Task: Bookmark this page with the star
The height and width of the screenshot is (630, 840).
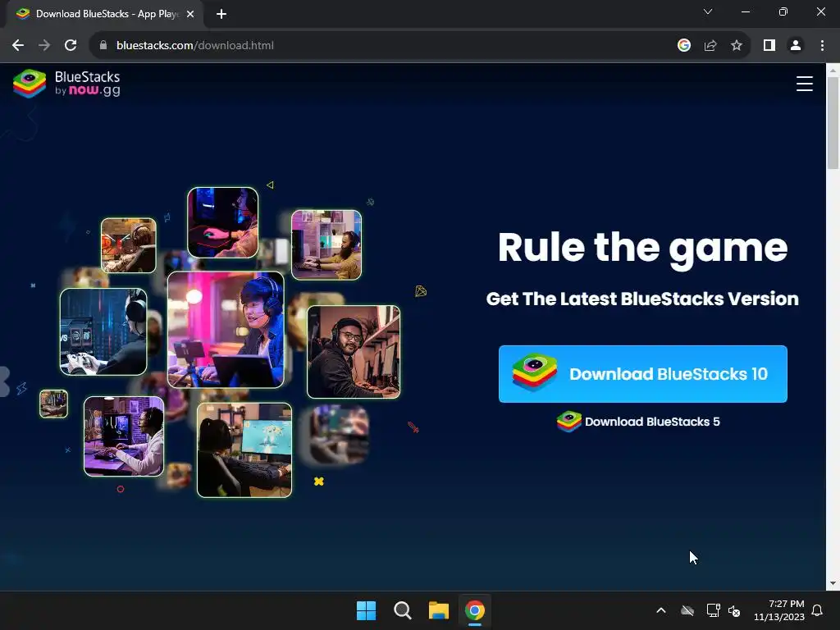Action: pyautogui.click(x=737, y=46)
